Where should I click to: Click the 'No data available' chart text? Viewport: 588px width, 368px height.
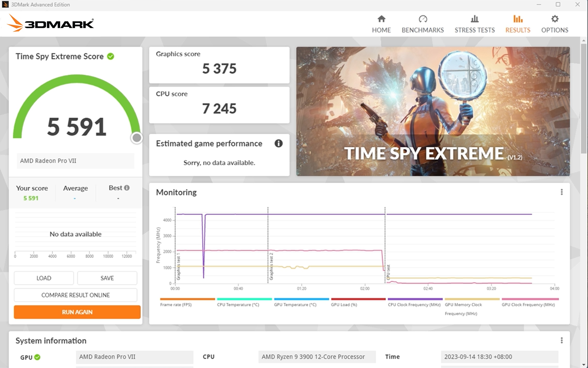[x=76, y=234]
